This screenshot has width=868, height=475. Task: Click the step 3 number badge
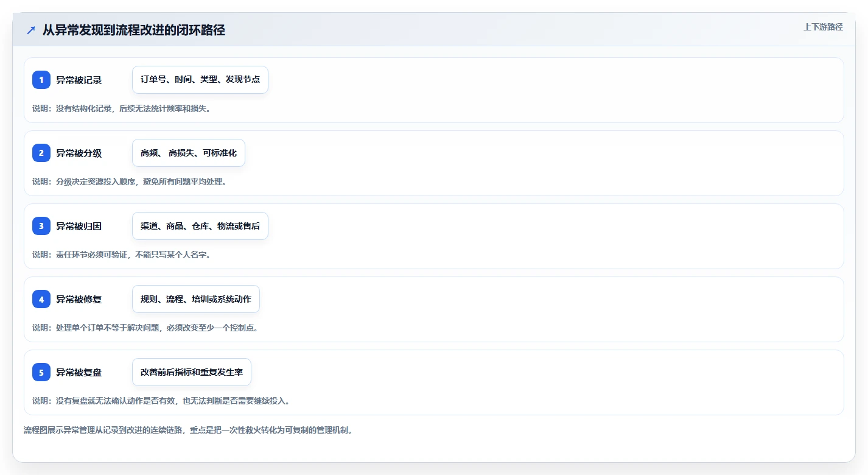41,226
